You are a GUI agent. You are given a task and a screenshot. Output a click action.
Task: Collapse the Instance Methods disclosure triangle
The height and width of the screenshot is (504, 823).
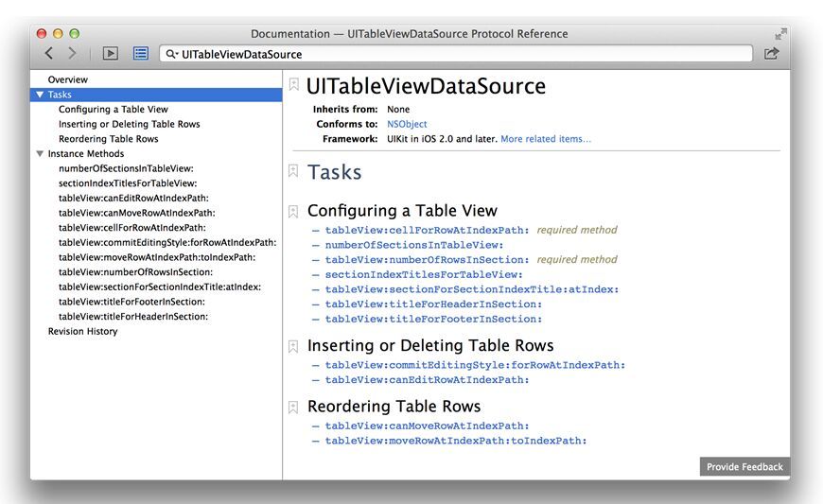click(40, 154)
